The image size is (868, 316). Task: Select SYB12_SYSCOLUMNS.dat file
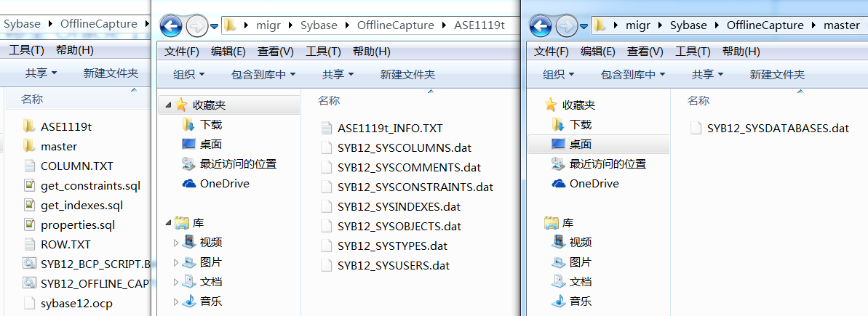point(397,147)
